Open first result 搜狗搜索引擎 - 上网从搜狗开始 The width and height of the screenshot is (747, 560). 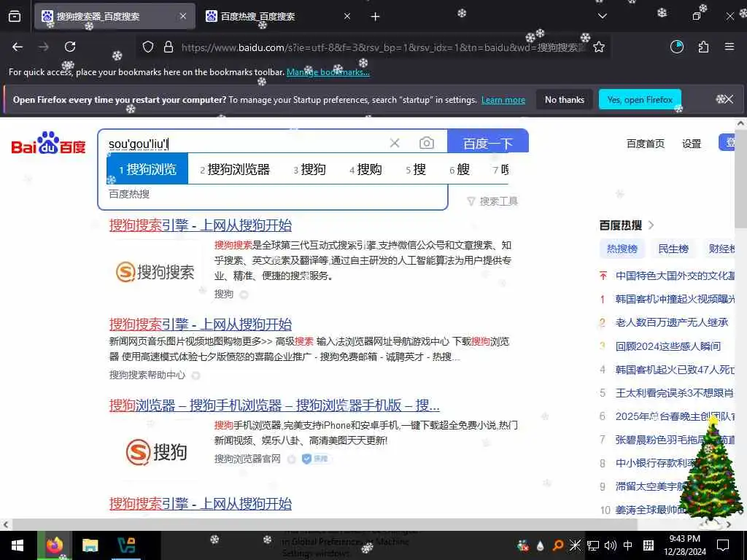coord(200,225)
